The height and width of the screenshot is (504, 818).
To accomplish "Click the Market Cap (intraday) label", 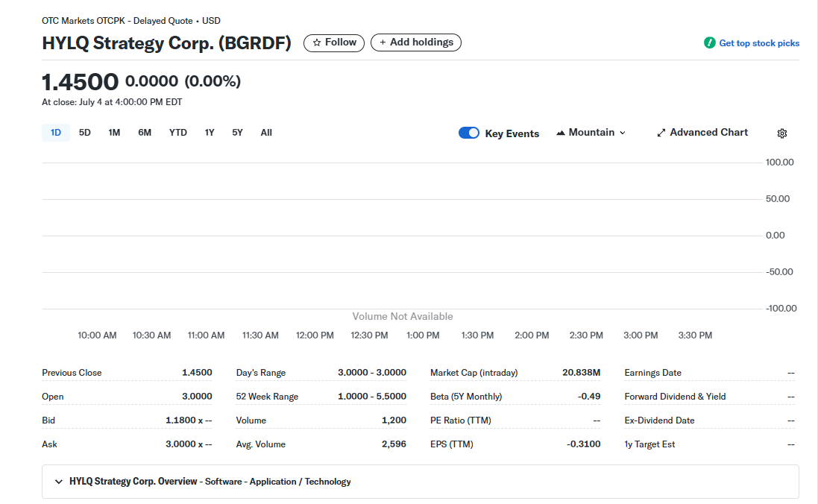I will [x=474, y=373].
